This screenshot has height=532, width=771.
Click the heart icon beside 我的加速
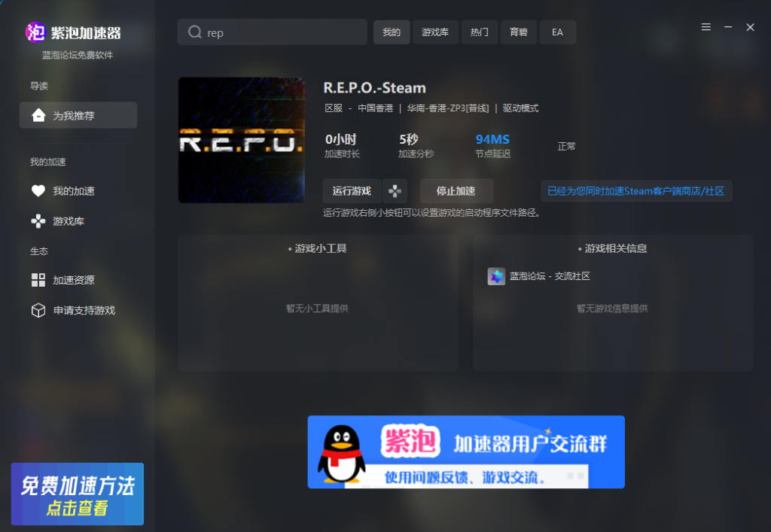[x=38, y=190]
